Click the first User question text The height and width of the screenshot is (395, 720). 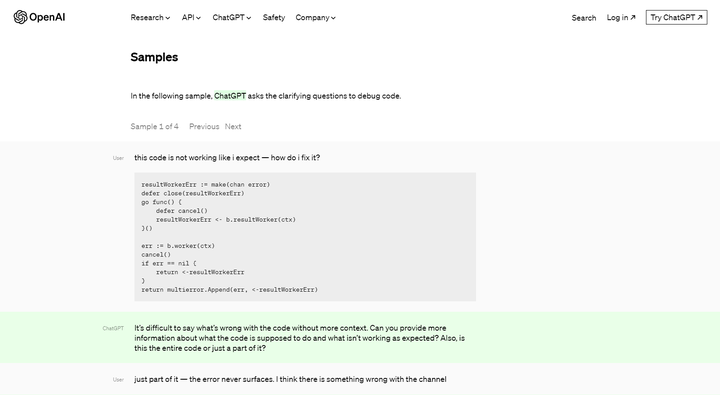(227, 158)
